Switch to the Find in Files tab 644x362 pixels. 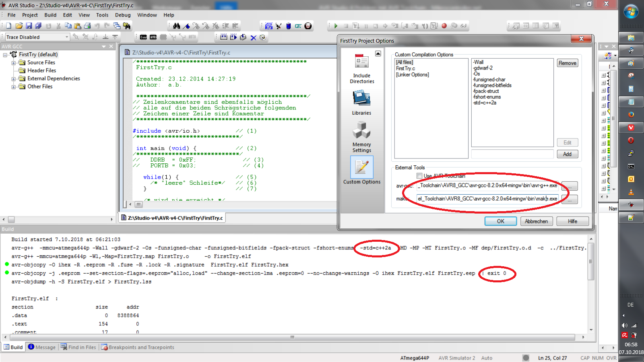[x=78, y=347]
